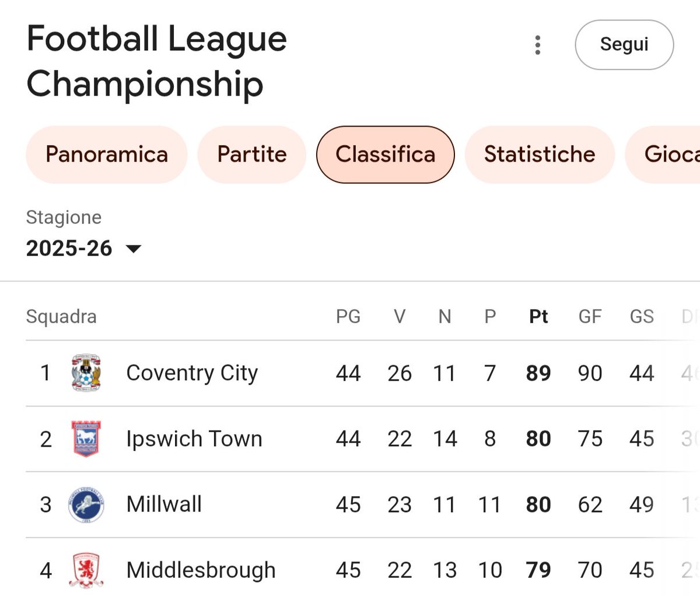Click the Coventry City club crest
The image size is (700, 596).
(x=86, y=373)
